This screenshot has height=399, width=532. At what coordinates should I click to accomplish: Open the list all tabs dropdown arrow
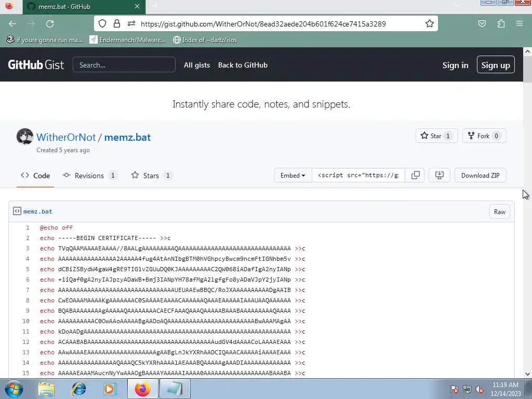coord(456,5)
